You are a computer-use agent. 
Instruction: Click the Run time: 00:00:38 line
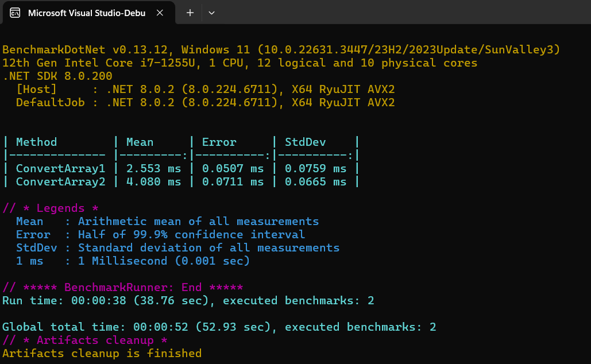188,300
